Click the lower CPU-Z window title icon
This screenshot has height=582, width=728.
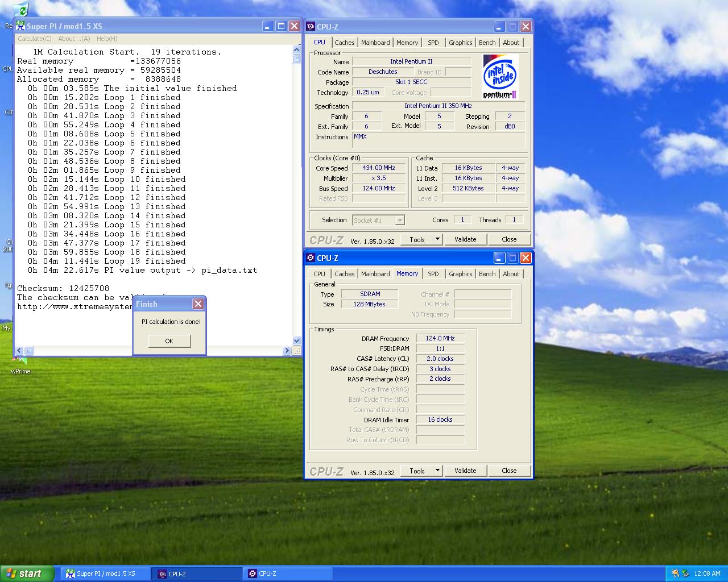(311, 257)
